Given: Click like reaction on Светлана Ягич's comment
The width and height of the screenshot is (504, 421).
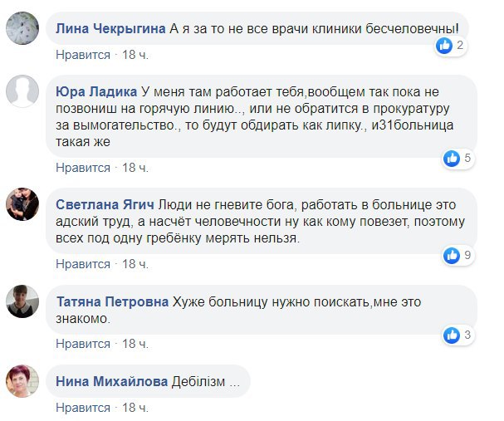Looking at the screenshot, I should pyautogui.click(x=452, y=253).
